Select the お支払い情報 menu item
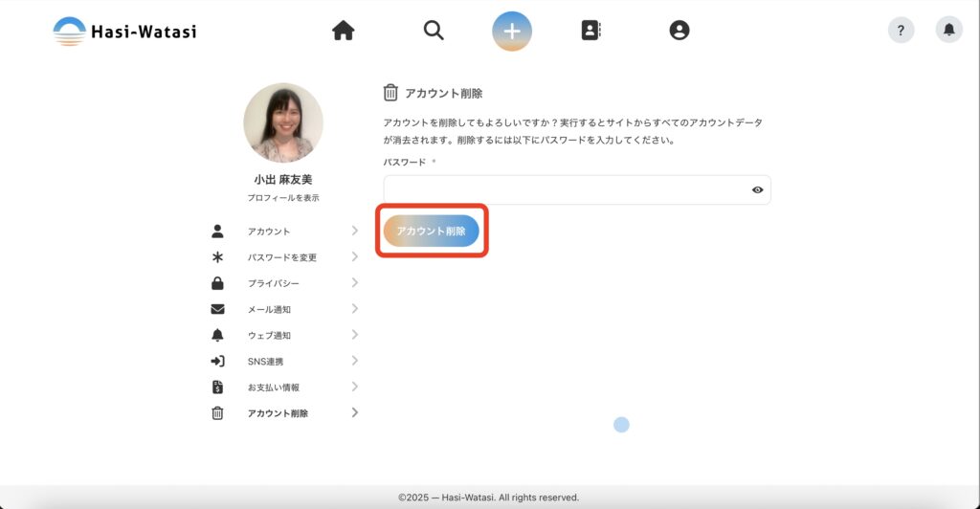The width and height of the screenshot is (980, 509). 273,387
